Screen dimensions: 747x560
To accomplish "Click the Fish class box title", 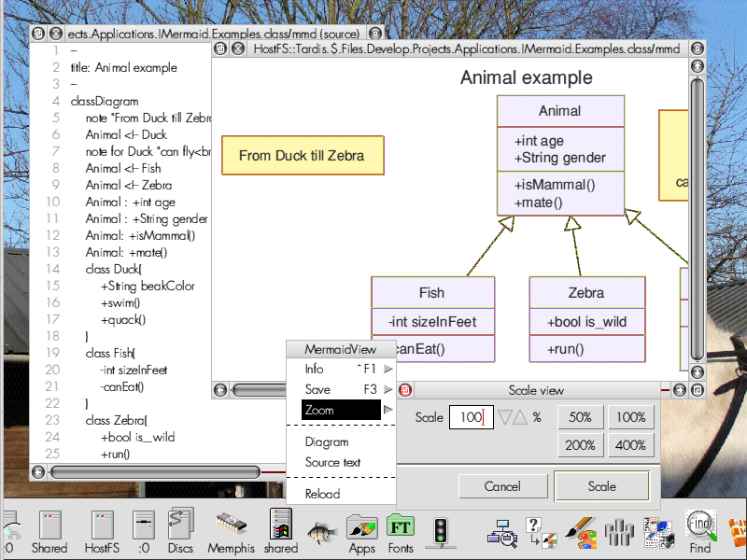I will [x=432, y=292].
